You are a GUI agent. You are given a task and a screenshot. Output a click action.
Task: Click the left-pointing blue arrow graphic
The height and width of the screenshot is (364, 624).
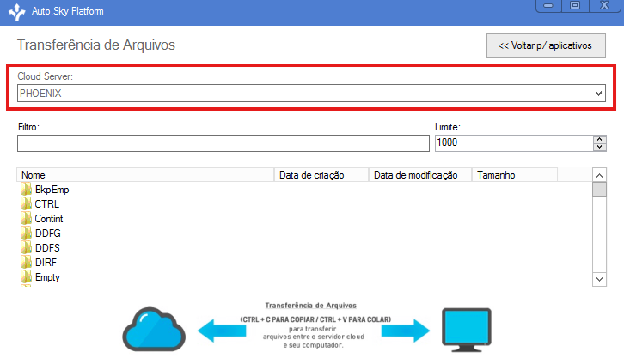[222, 331]
